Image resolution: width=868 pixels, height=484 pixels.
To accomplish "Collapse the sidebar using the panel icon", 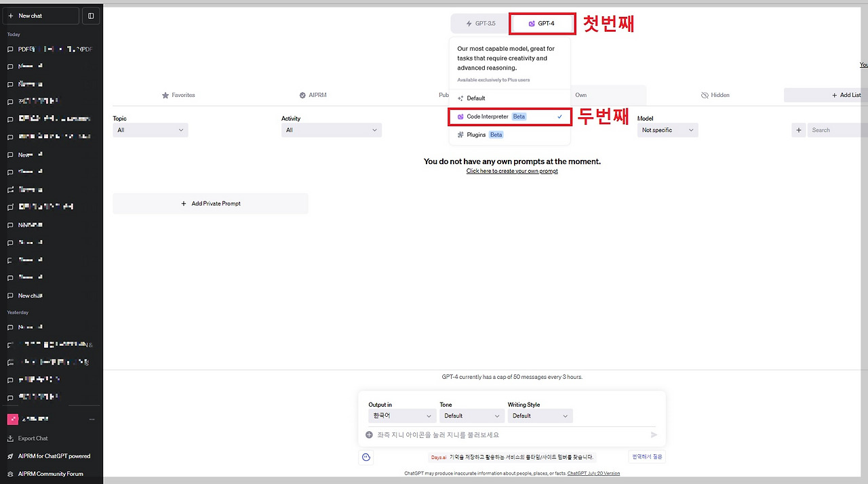I will pos(91,16).
